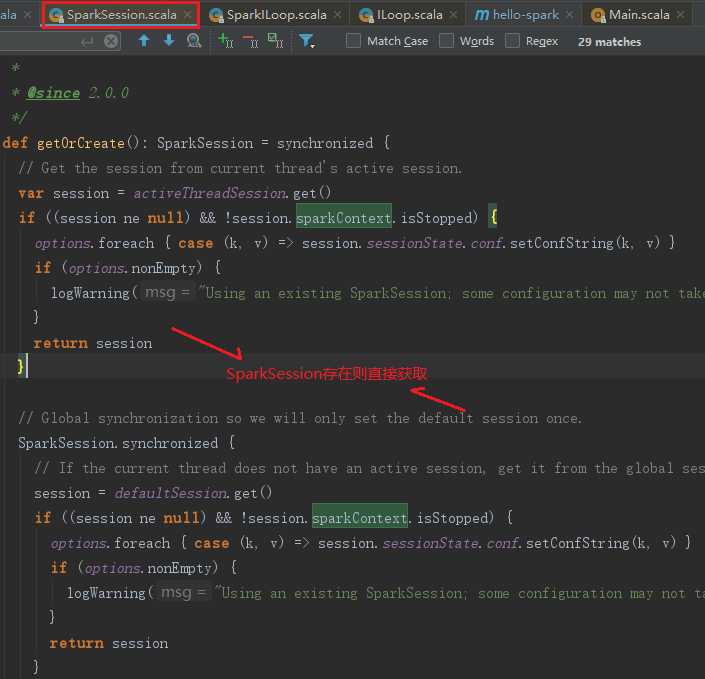Enable the Words checkbox

pos(446,41)
